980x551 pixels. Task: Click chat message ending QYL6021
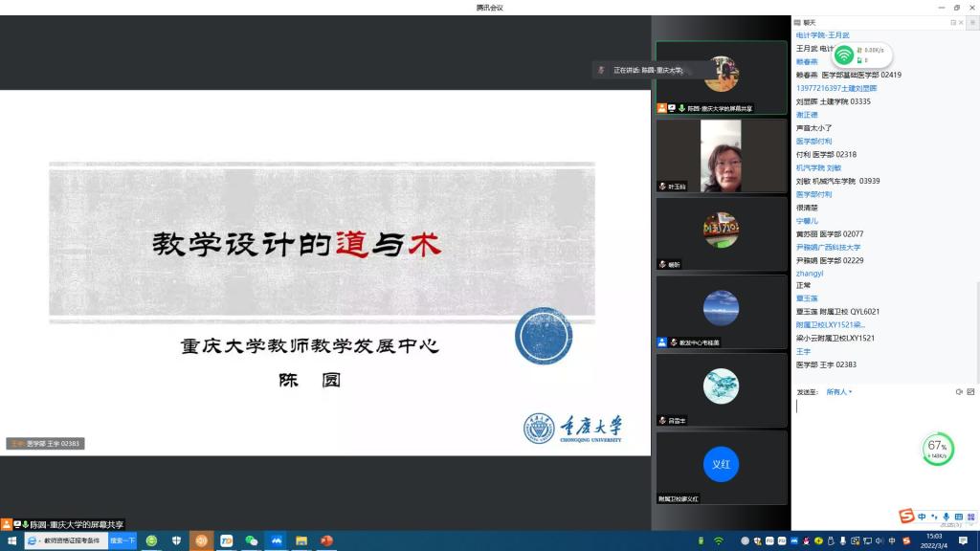pos(837,312)
